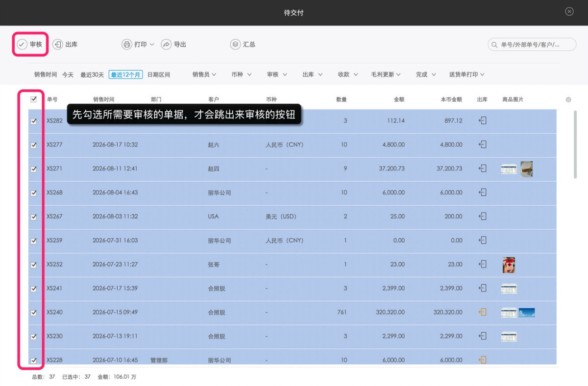Select the 最近12个月 time filter
Screen dimensions: 588x386
click(125, 75)
